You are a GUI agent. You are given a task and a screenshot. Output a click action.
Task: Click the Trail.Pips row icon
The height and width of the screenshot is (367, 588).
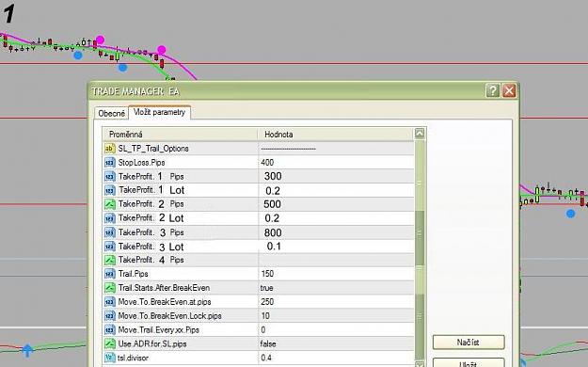(109, 274)
